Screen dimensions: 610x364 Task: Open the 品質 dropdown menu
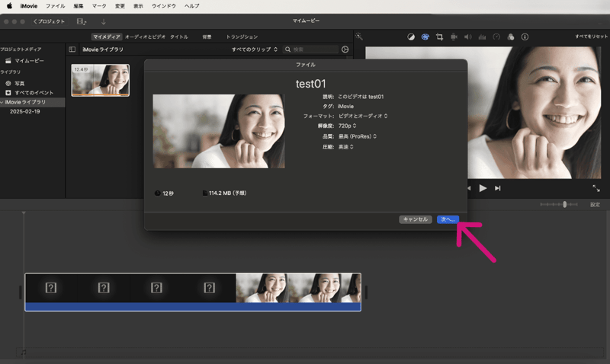pyautogui.click(x=358, y=136)
